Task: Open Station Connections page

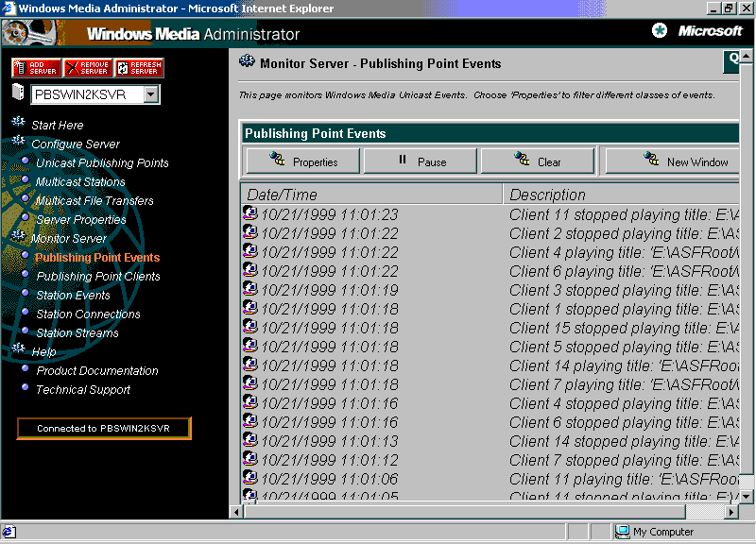Action: [x=88, y=314]
